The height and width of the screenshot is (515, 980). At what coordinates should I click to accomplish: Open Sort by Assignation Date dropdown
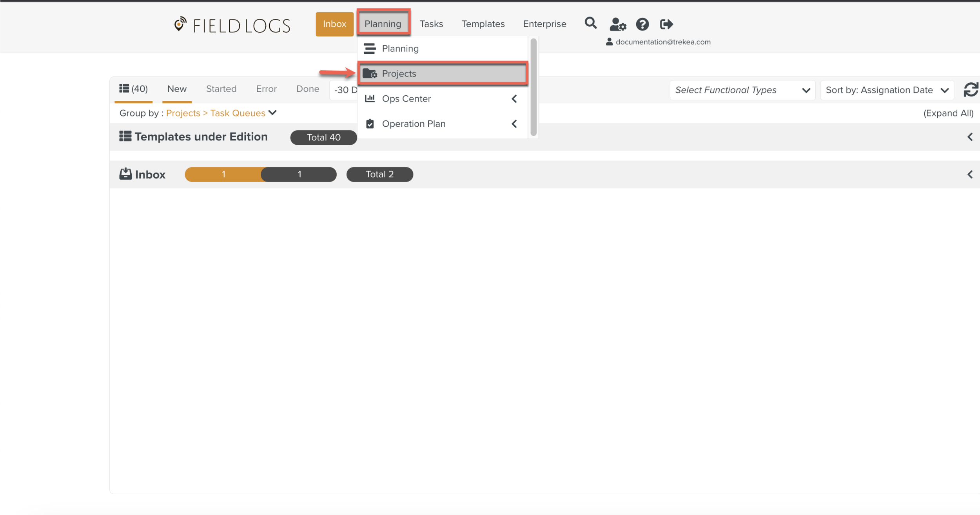pos(886,90)
